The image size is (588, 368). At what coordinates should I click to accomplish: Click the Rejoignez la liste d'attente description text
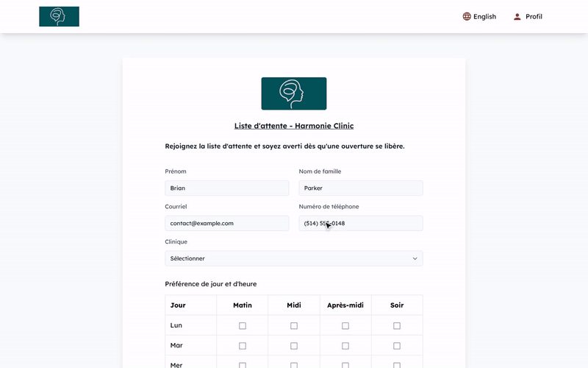click(284, 146)
